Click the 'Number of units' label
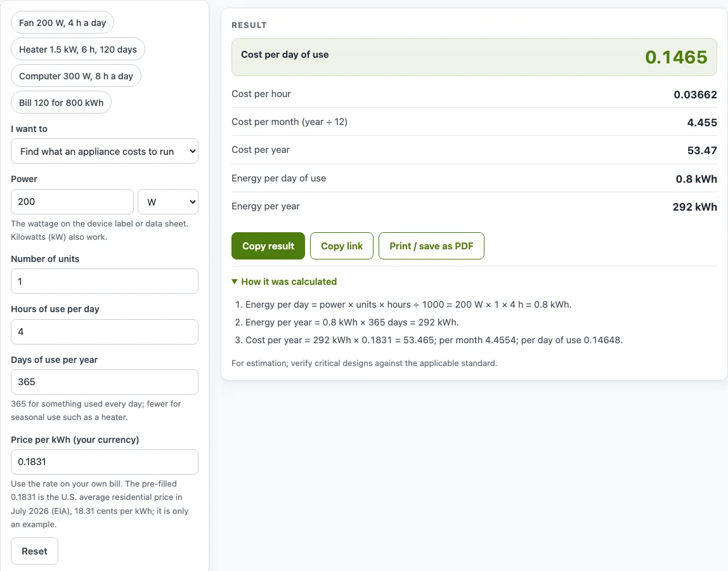The width and height of the screenshot is (728, 571). (x=45, y=259)
